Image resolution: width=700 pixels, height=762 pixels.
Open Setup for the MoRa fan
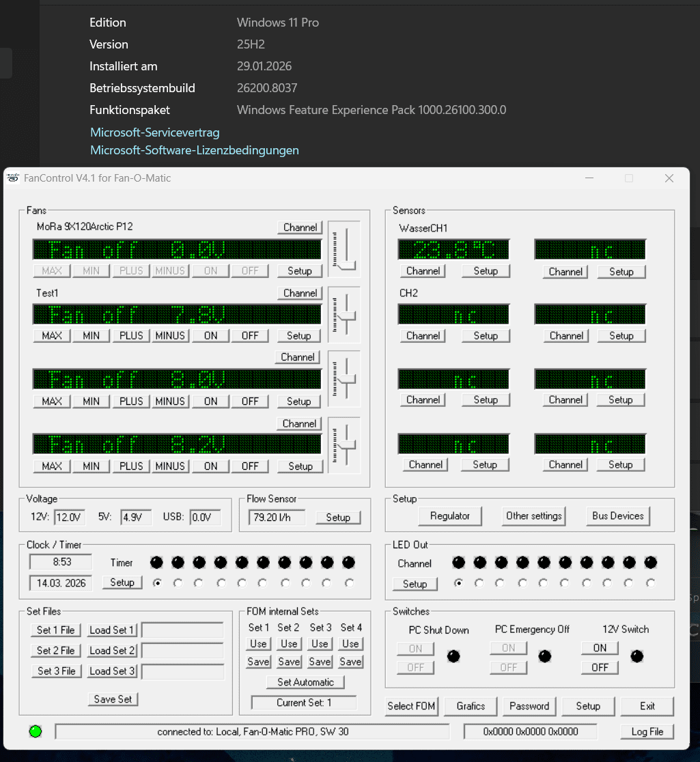tap(299, 270)
